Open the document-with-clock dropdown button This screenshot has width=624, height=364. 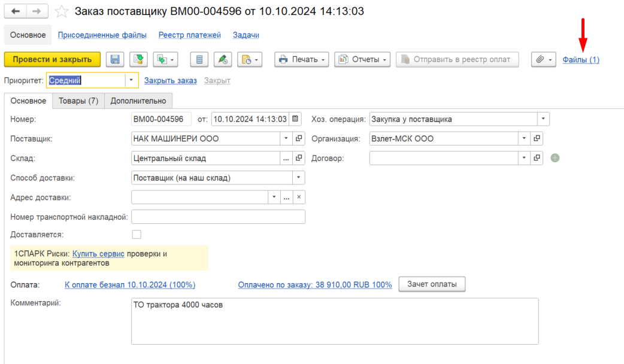250,59
